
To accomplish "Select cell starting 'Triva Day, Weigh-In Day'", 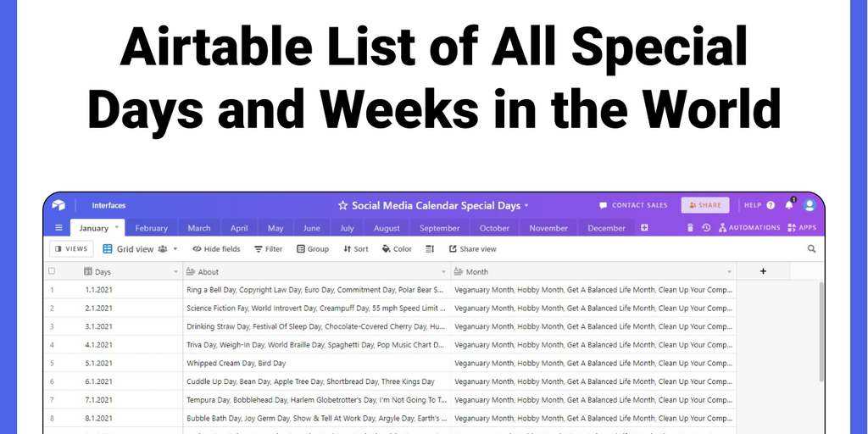I will click(317, 345).
